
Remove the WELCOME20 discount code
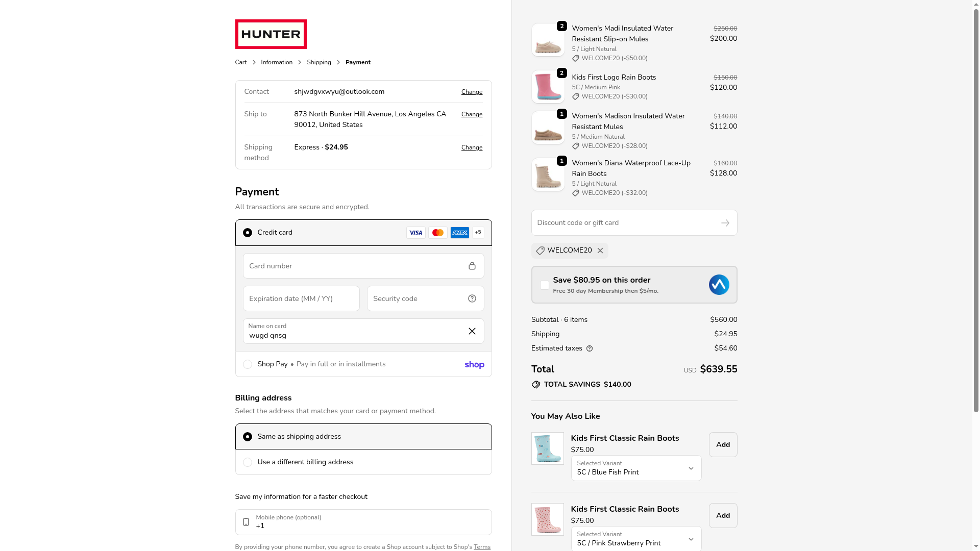600,251
